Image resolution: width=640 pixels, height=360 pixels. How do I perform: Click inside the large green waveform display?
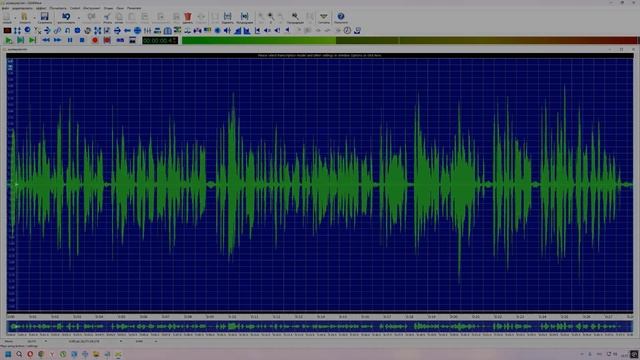[x=320, y=185]
